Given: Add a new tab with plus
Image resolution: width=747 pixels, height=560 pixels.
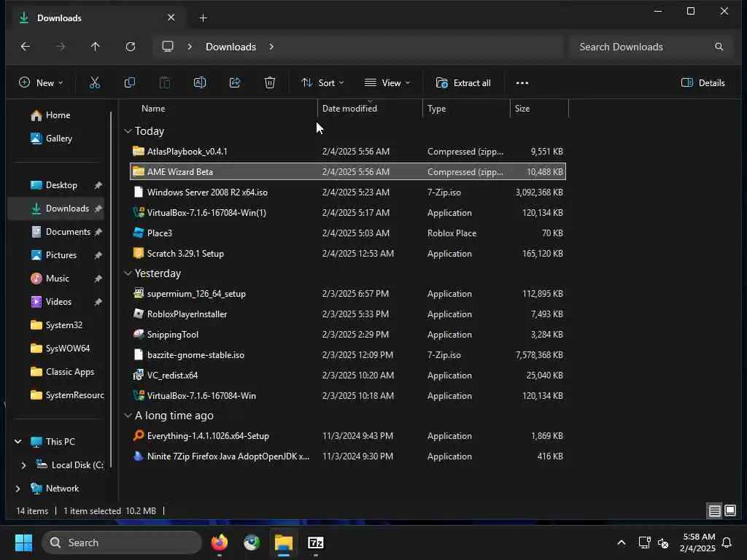Looking at the screenshot, I should (x=203, y=18).
